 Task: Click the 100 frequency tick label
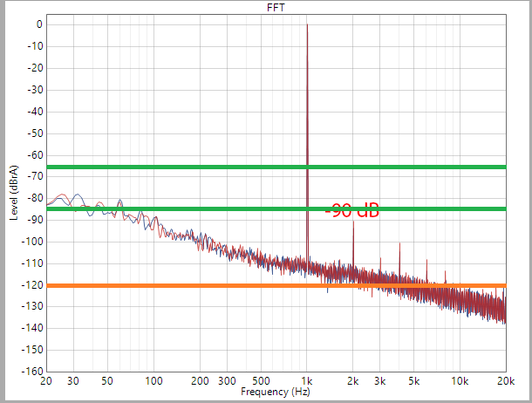pyautogui.click(x=153, y=381)
